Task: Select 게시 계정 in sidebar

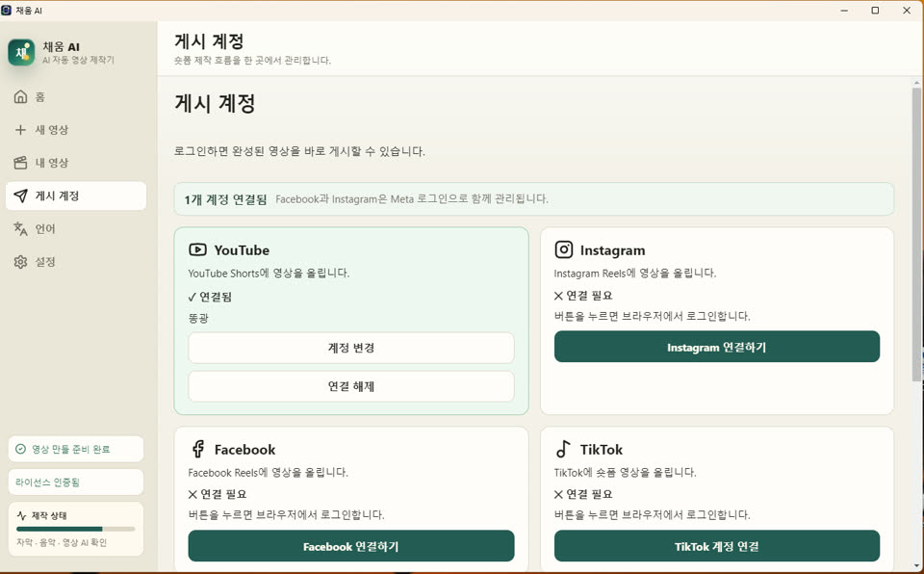Action: tap(76, 196)
